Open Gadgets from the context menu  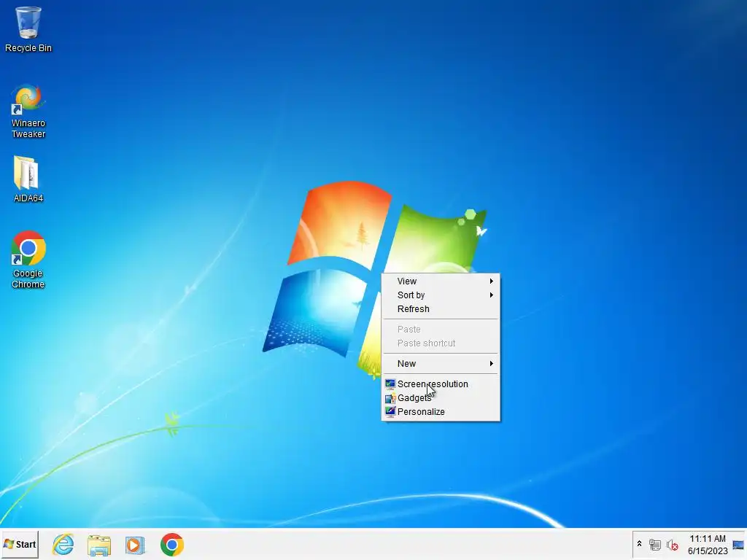(441, 398)
